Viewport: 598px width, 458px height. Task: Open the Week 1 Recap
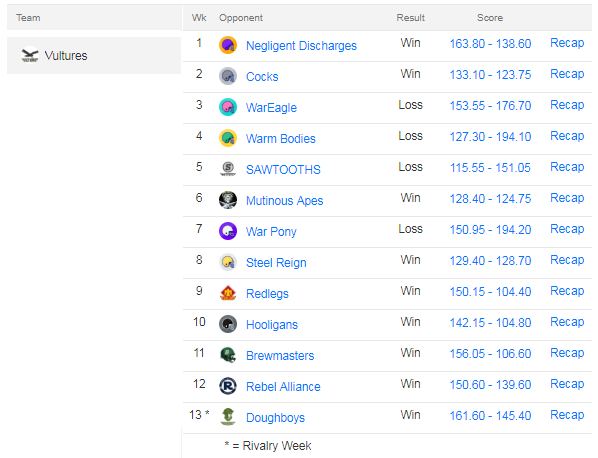[567, 43]
